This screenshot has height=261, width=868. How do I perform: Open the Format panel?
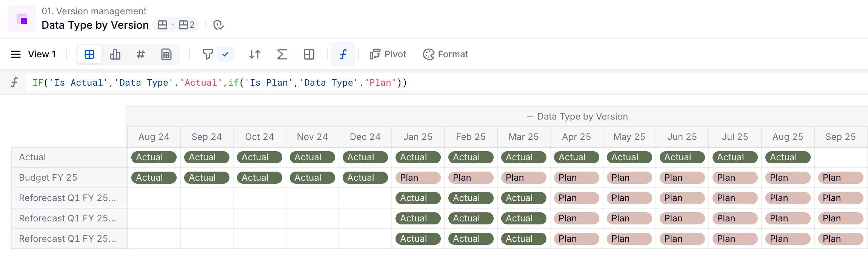point(445,54)
